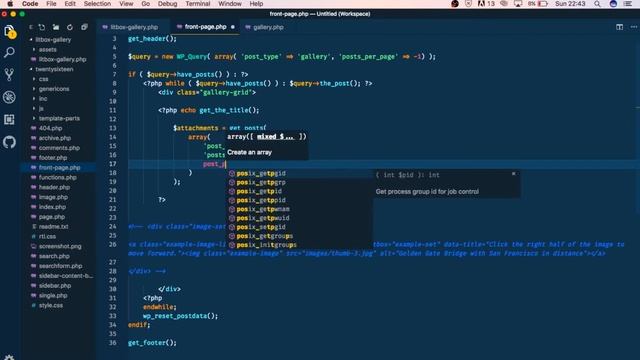Open the File menu

pyautogui.click(x=51, y=4)
